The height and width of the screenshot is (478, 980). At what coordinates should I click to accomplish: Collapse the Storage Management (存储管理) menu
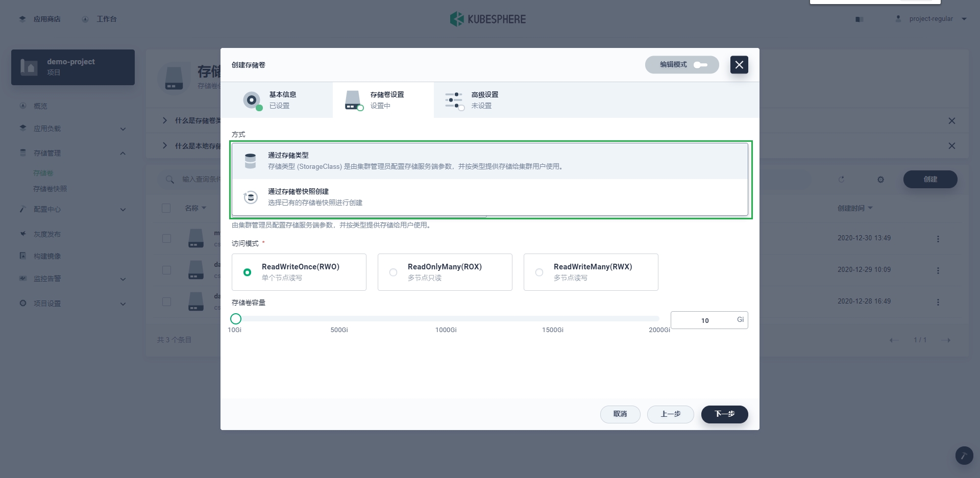(x=73, y=153)
